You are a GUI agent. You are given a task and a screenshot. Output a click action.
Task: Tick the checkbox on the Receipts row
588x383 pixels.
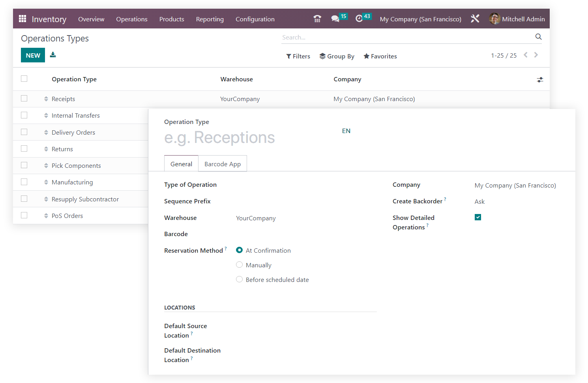click(24, 98)
